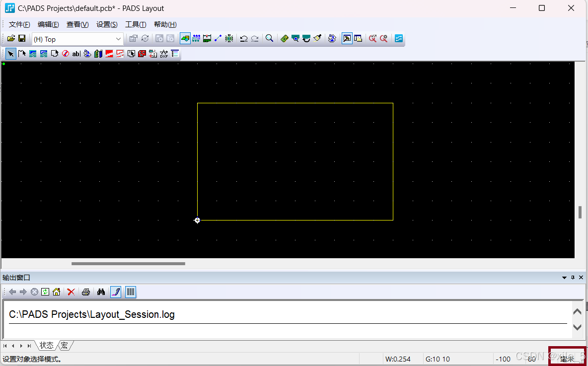The image size is (588, 366).
Task: Launch PADS Router via blue icon
Action: (x=399, y=38)
